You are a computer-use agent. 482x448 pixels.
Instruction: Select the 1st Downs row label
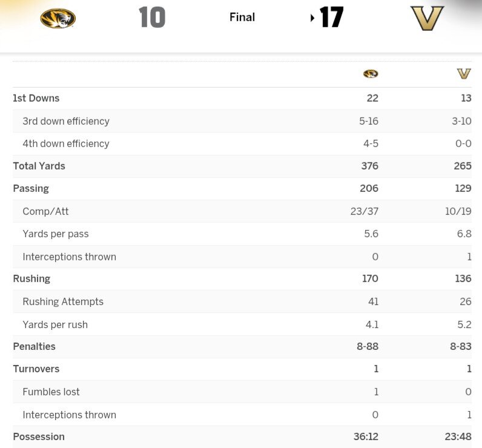point(36,98)
